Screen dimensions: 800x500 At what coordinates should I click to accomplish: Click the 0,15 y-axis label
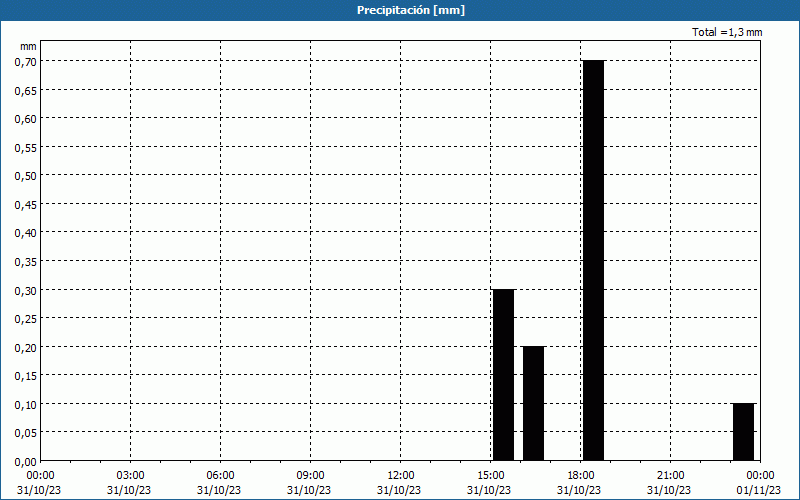point(25,377)
